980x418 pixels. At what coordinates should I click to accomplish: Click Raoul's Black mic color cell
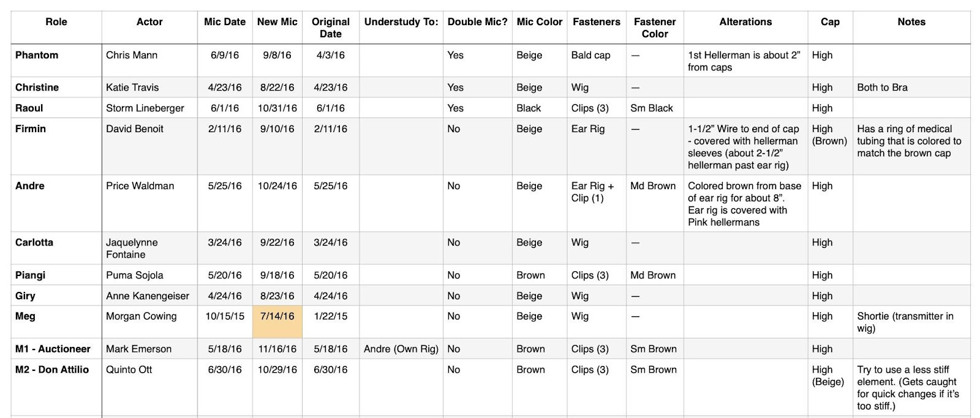pos(529,108)
